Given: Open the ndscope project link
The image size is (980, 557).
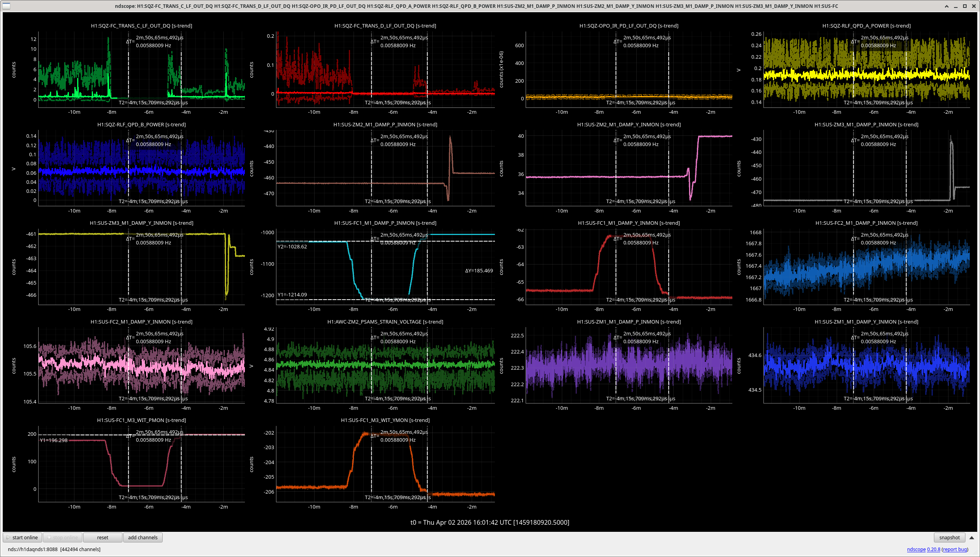Looking at the screenshot, I should 916,549.
